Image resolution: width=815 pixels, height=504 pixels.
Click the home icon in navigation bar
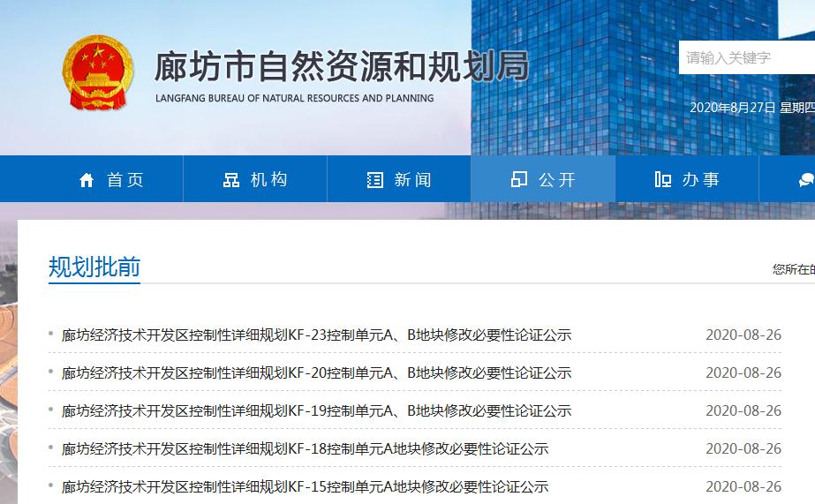87,180
